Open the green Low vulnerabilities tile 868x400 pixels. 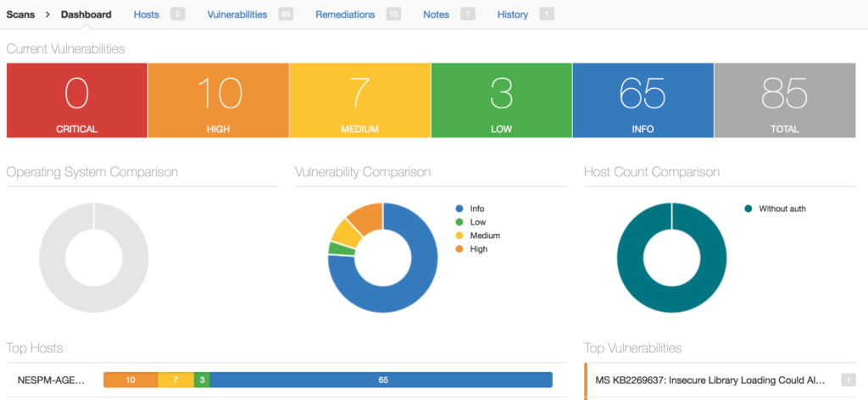[x=502, y=100]
